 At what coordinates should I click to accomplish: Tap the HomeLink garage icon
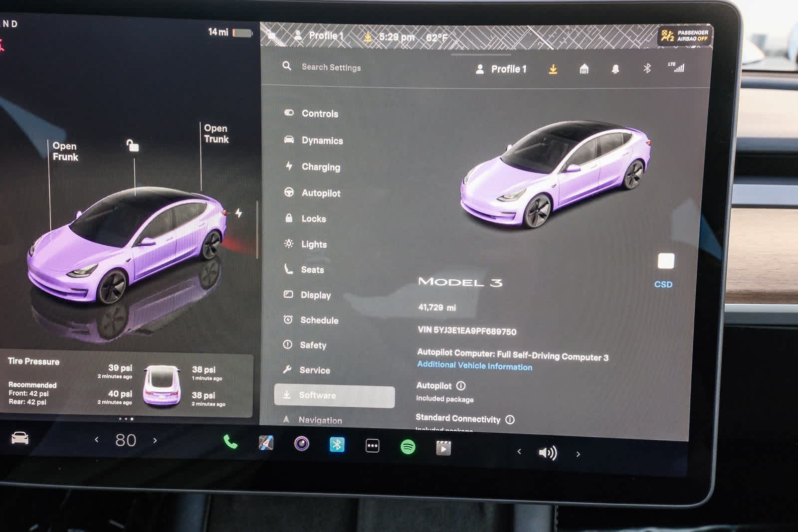pyautogui.click(x=584, y=69)
